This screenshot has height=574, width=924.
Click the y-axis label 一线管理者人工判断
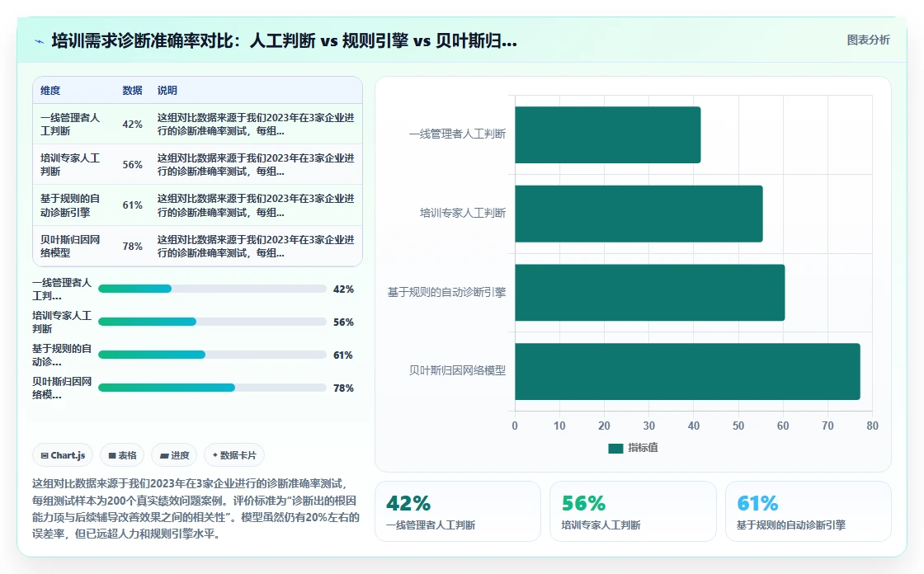coord(457,134)
